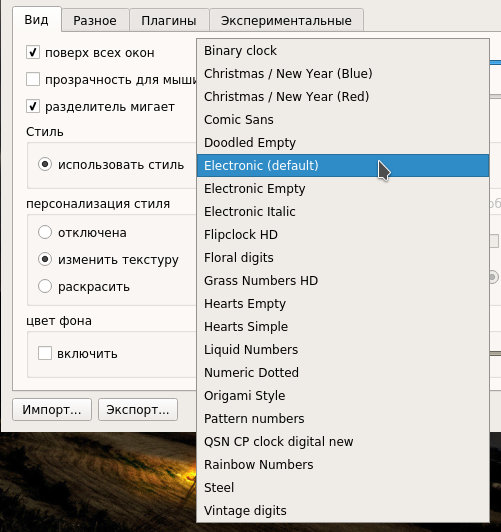Select Liquid Numbers style

tap(343, 350)
